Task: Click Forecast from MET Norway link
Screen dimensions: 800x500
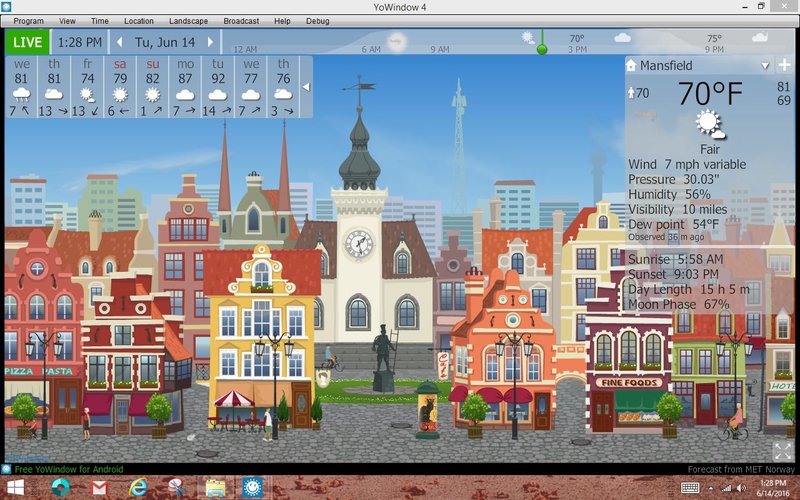Action: coord(741,469)
